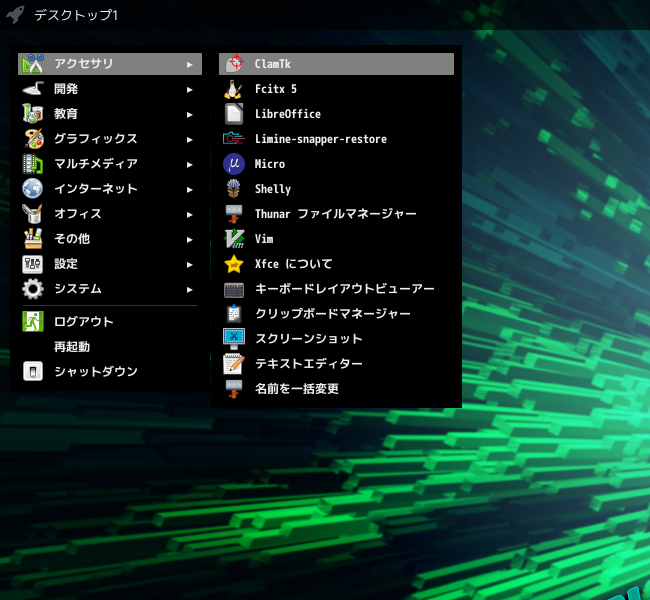Expand the オフィス submenu arrow
The width and height of the screenshot is (650, 600).
190,214
